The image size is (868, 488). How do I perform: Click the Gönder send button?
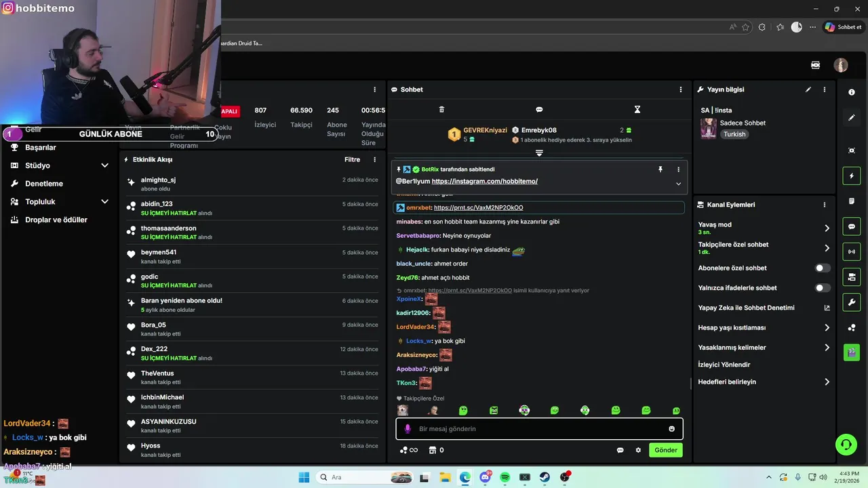[666, 450]
